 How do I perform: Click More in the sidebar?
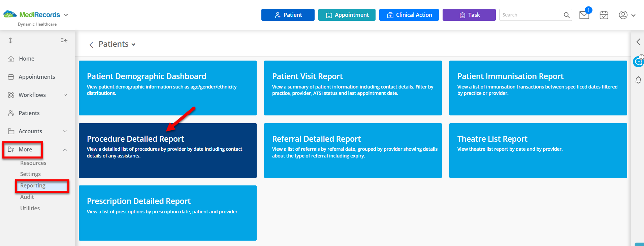25,149
